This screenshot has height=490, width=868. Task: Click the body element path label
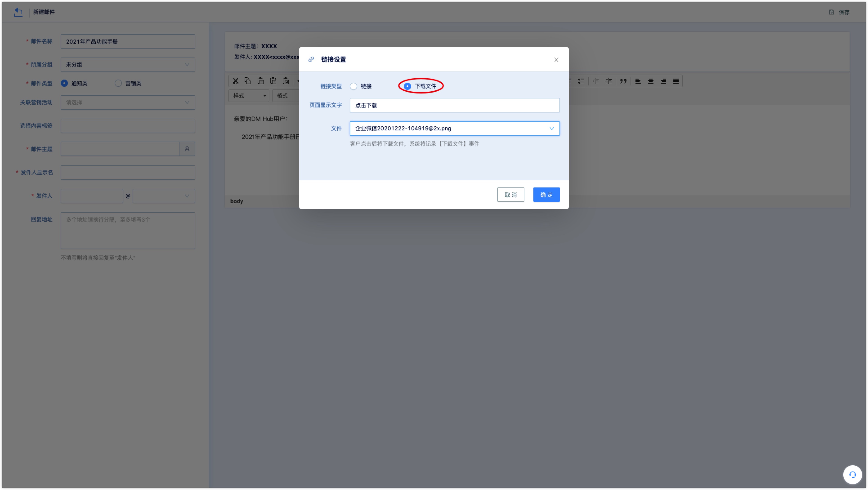237,201
